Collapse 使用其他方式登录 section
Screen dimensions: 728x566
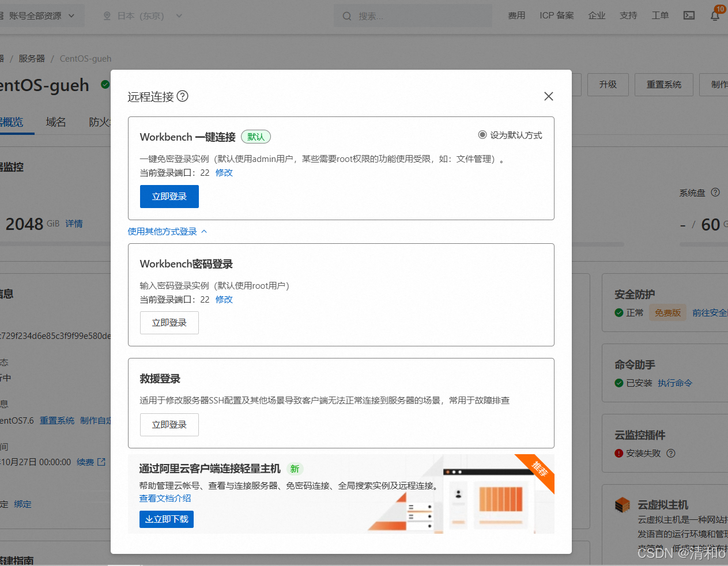click(x=167, y=232)
